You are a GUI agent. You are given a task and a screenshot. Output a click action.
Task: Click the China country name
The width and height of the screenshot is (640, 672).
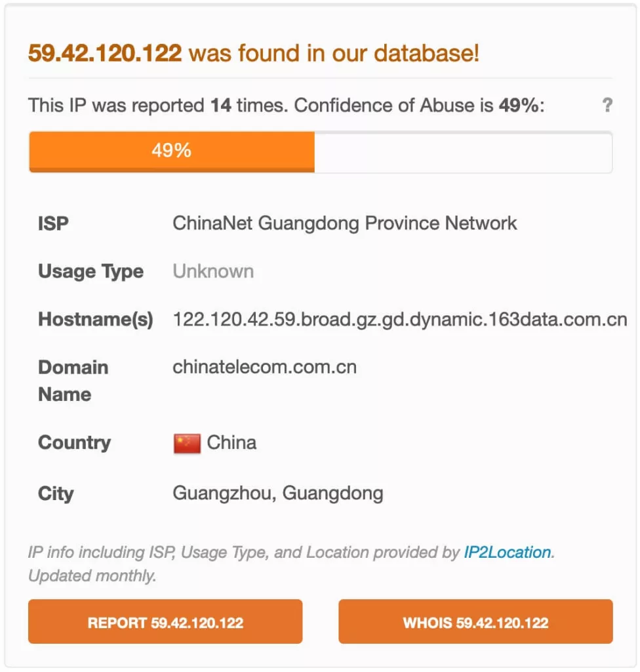[x=231, y=443]
